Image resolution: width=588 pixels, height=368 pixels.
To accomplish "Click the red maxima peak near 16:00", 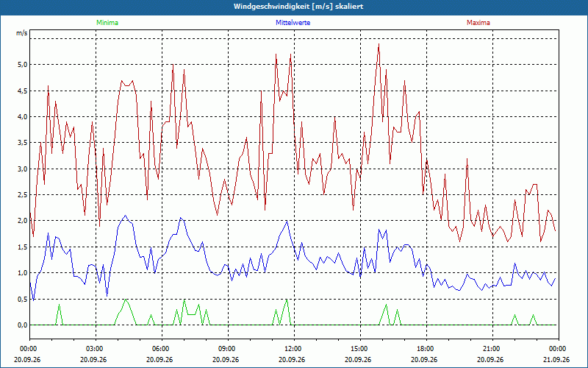I will 379,44.
